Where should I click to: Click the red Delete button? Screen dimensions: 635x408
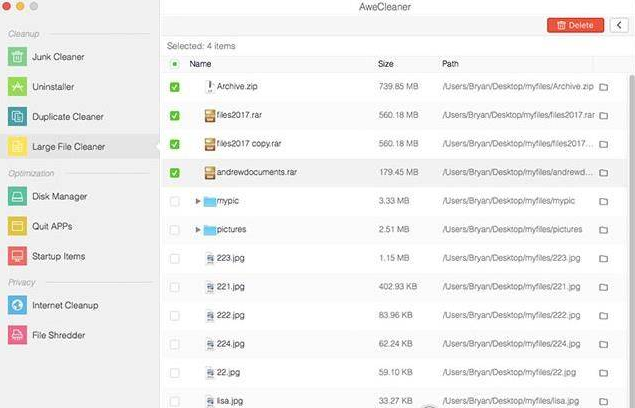click(575, 25)
